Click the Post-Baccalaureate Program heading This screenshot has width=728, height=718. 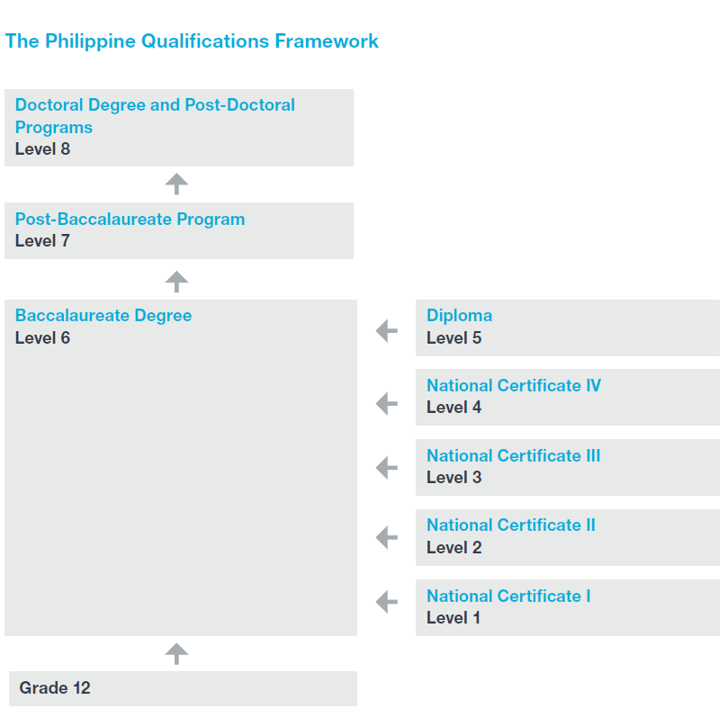pos(130,220)
